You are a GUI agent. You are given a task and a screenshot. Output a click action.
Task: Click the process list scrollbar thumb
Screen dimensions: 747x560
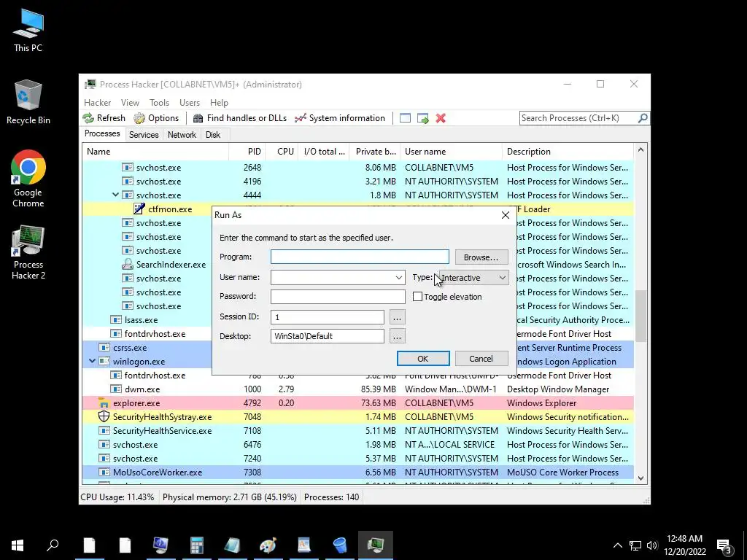[x=640, y=316]
